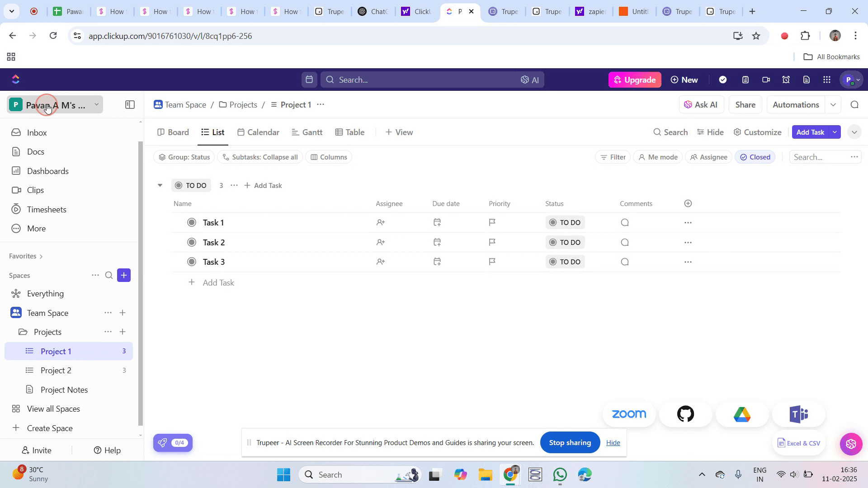This screenshot has height=488, width=868.
Task: Toggle Task 1 status circle
Action: (x=192, y=223)
